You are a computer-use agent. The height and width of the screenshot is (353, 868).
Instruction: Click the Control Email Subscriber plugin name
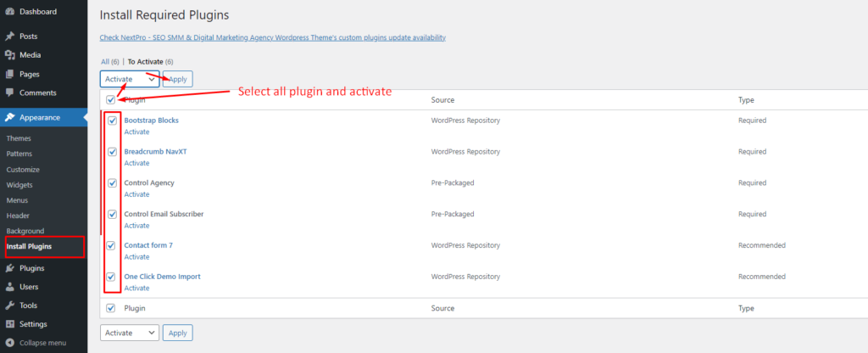click(x=164, y=214)
